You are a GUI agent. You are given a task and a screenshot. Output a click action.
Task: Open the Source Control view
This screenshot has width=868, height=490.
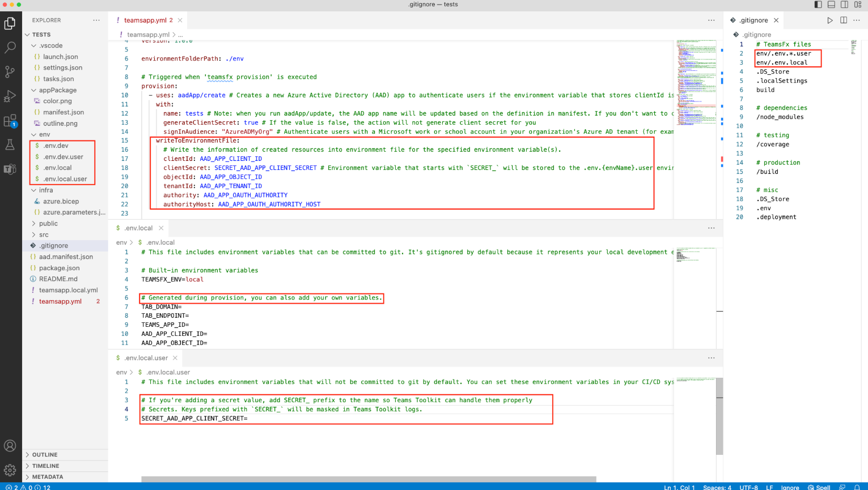click(x=10, y=72)
